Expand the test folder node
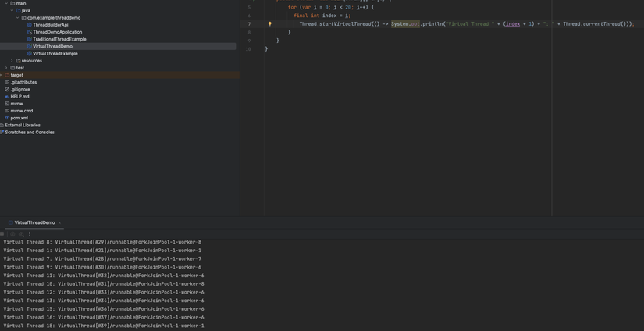The image size is (644, 331). 6,68
